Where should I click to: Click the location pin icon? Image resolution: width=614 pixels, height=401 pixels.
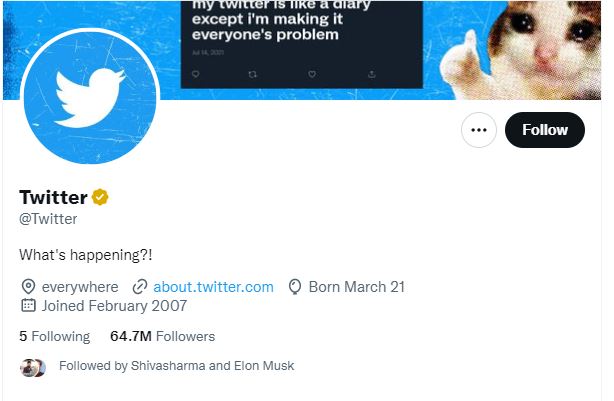pos(28,287)
